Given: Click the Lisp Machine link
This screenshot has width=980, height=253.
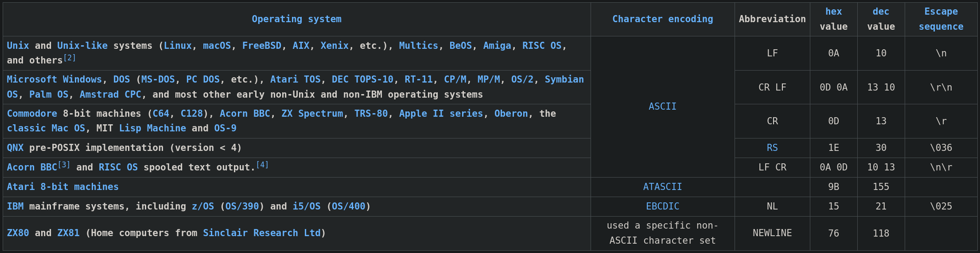Looking at the screenshot, I should point(152,128).
